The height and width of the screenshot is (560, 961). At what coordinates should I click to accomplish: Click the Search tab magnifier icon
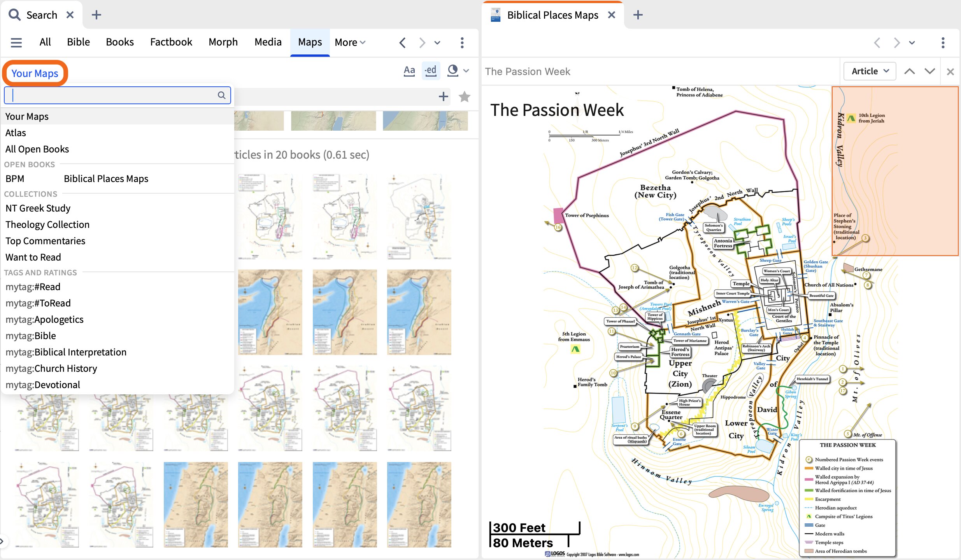pyautogui.click(x=14, y=15)
